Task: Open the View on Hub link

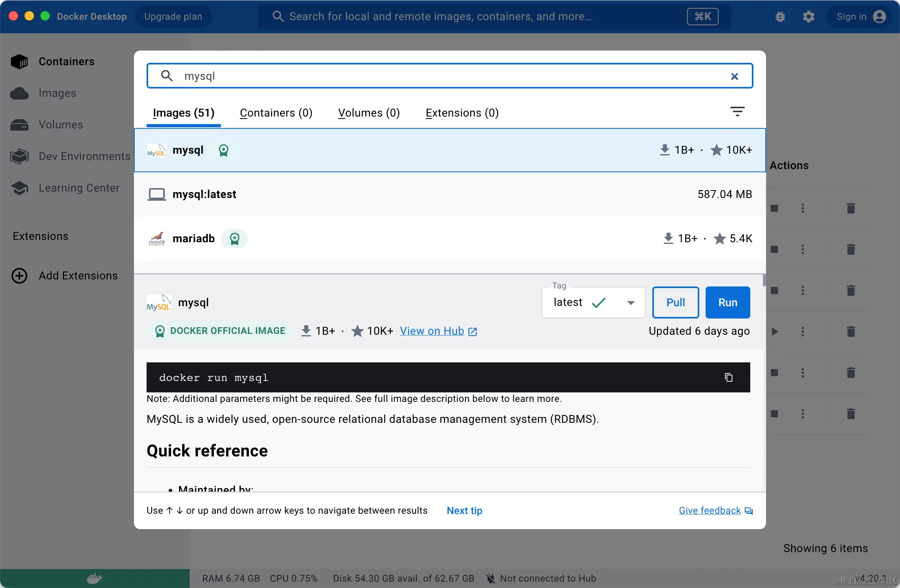Action: [x=439, y=331]
